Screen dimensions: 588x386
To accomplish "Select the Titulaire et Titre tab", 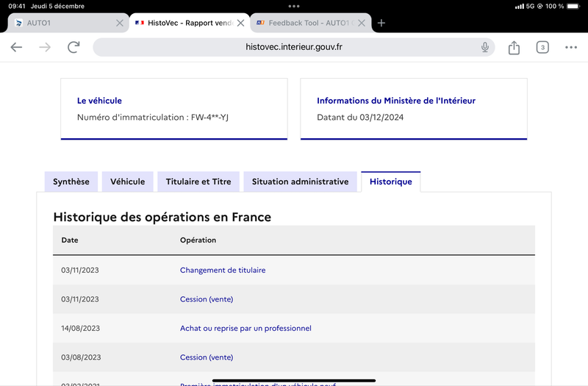I will click(198, 182).
